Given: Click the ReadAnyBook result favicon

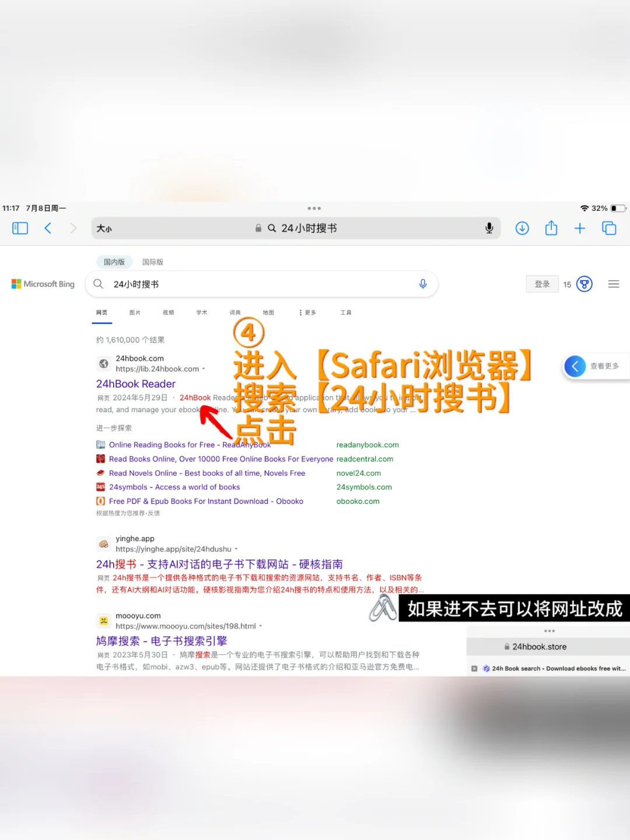Looking at the screenshot, I should click(x=101, y=445).
